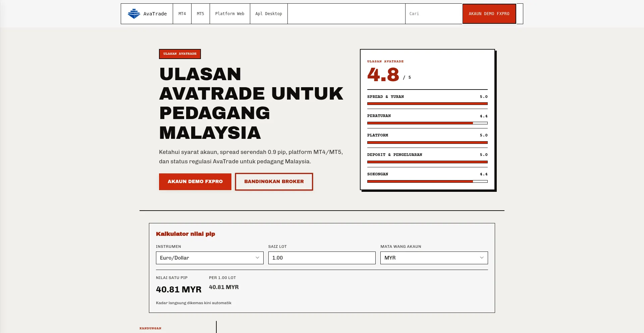The height and width of the screenshot is (333, 644).
Task: Go to Platform Web nav item
Action: [230, 14]
